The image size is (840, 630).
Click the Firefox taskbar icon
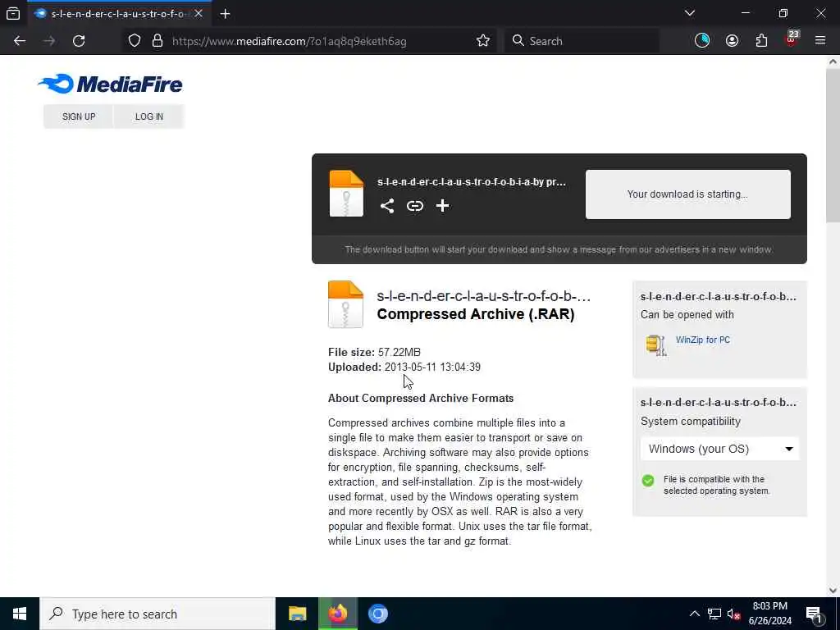[x=337, y=614]
